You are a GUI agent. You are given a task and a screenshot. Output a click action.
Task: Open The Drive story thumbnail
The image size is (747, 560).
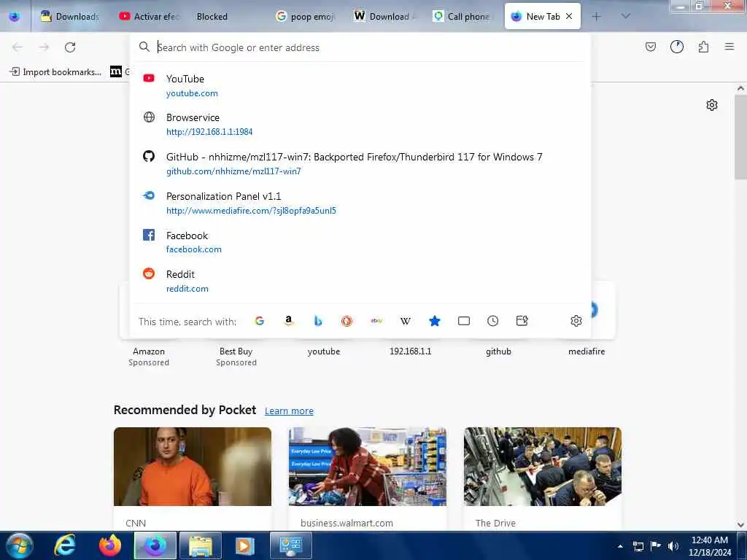point(543,467)
